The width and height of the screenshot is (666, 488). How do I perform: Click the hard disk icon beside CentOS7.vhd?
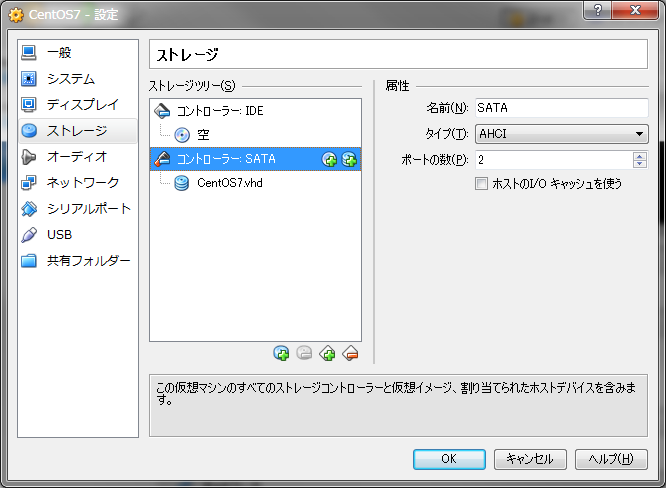pyautogui.click(x=182, y=183)
